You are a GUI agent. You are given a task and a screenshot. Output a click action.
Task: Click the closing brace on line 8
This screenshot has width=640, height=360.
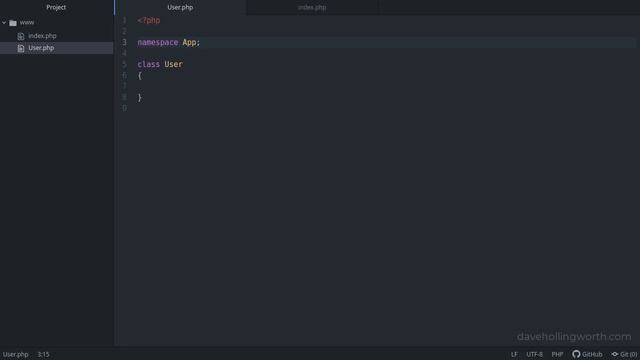[140, 98]
